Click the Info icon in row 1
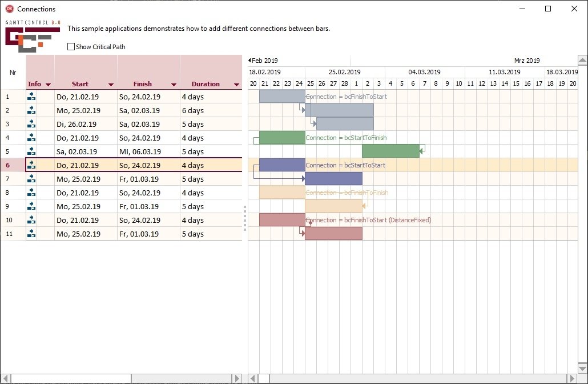The height and width of the screenshot is (384, 588). (31, 97)
